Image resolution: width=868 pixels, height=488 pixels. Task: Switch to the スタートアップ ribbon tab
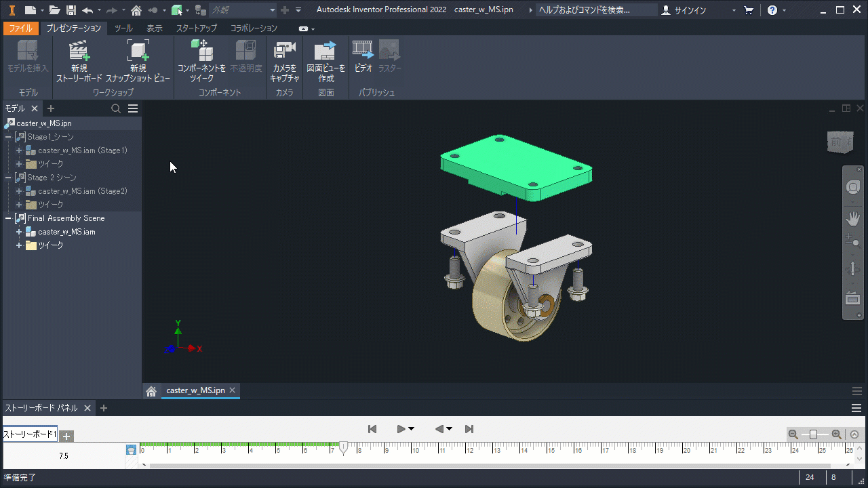[x=197, y=28]
